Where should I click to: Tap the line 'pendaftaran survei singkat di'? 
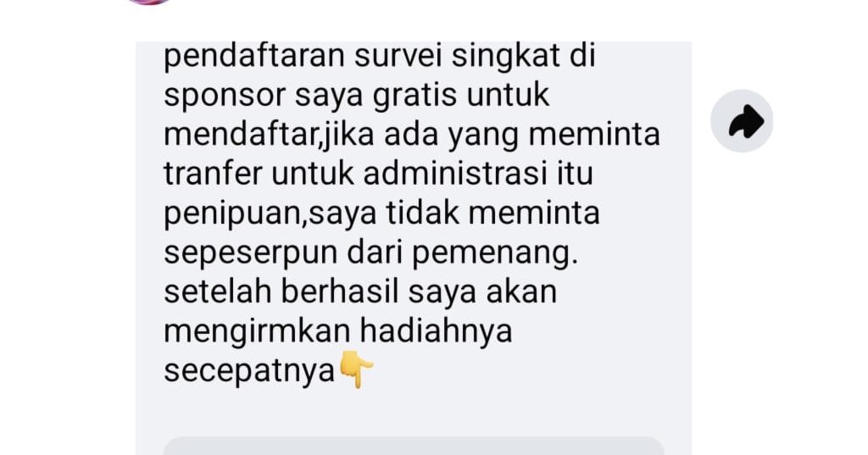[x=379, y=57]
